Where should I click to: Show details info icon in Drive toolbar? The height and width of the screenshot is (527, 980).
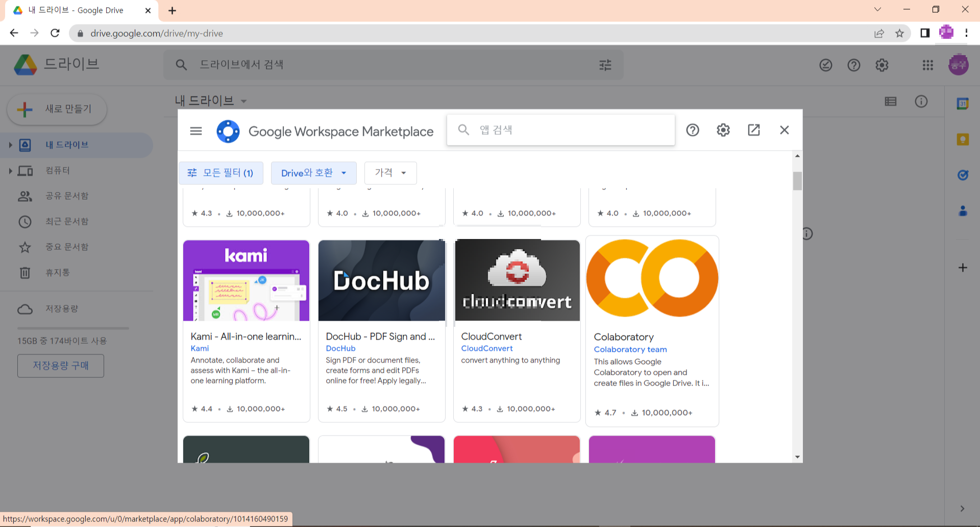pyautogui.click(x=921, y=102)
